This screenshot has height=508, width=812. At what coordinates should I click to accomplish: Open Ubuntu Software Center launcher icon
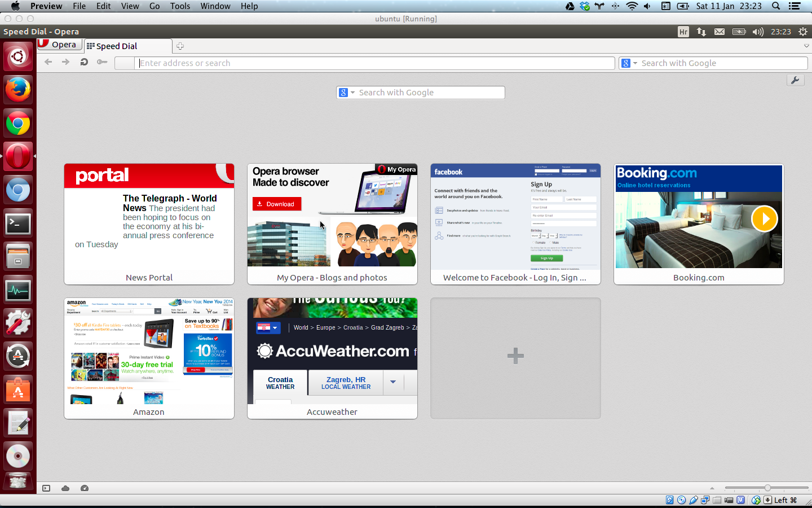[x=18, y=389]
